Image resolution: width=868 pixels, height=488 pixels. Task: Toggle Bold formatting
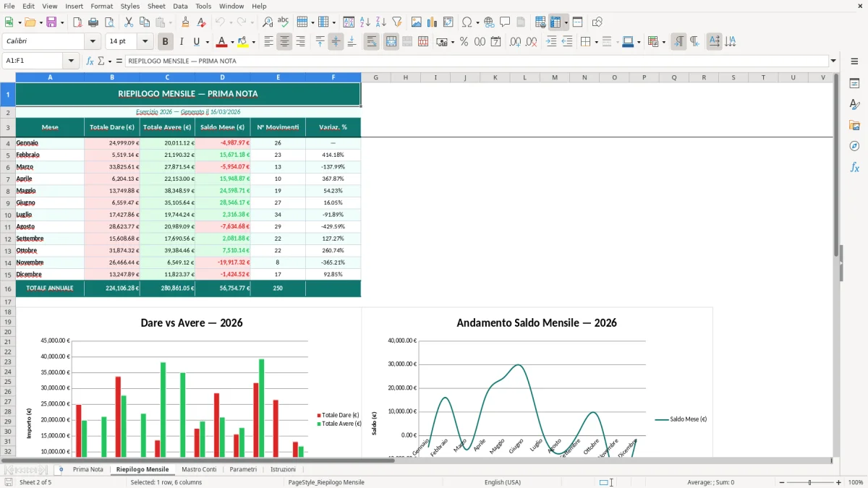point(165,42)
